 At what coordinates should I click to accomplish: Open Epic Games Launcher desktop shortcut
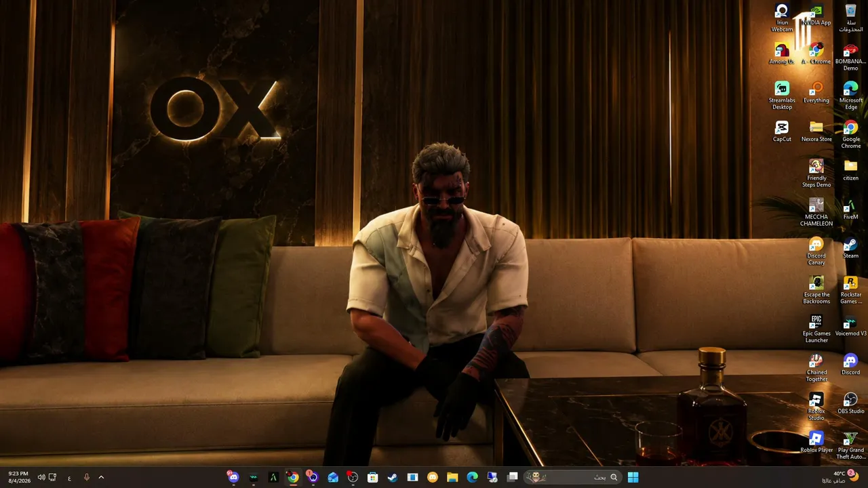click(x=816, y=329)
